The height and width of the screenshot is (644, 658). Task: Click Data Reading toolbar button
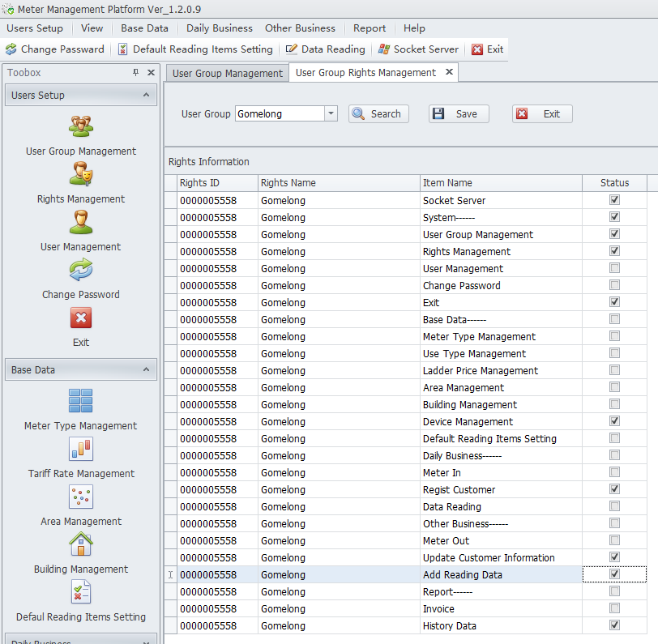click(326, 49)
